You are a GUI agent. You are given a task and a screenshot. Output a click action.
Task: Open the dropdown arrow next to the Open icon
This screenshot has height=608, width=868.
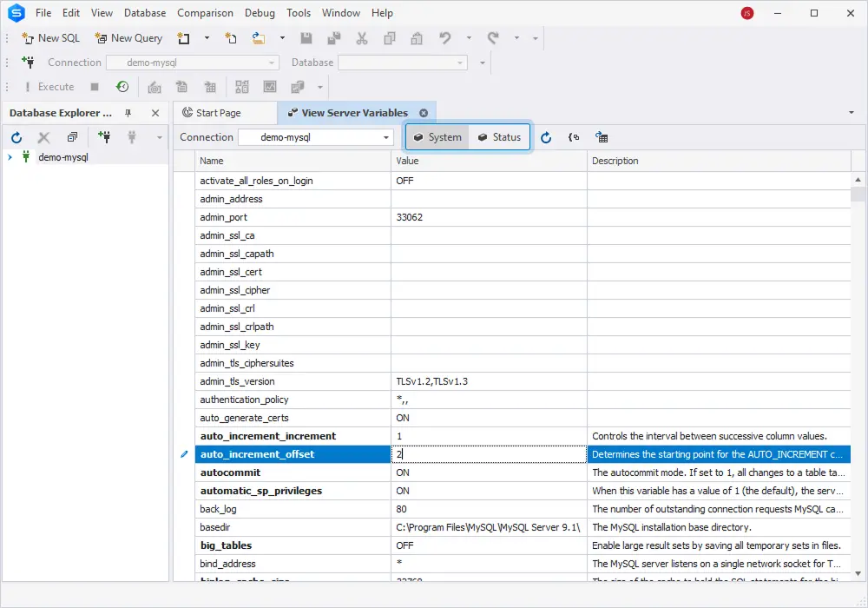click(282, 38)
